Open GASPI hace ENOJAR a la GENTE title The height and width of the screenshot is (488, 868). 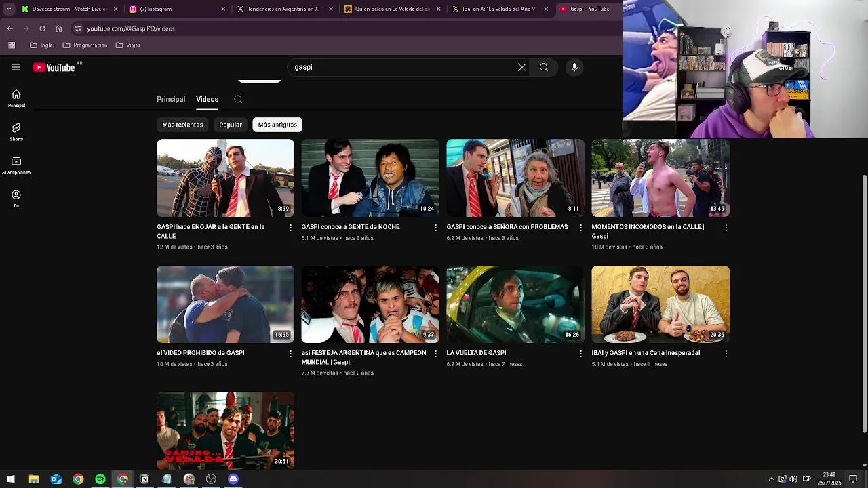pyautogui.click(x=211, y=231)
